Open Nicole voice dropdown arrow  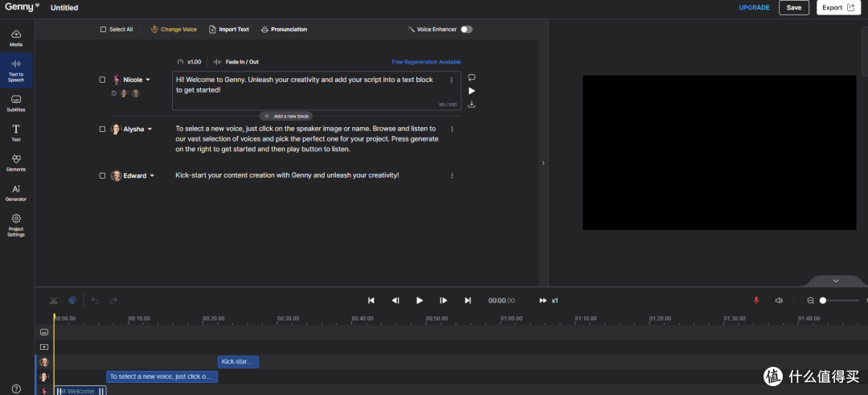pyautogui.click(x=148, y=80)
